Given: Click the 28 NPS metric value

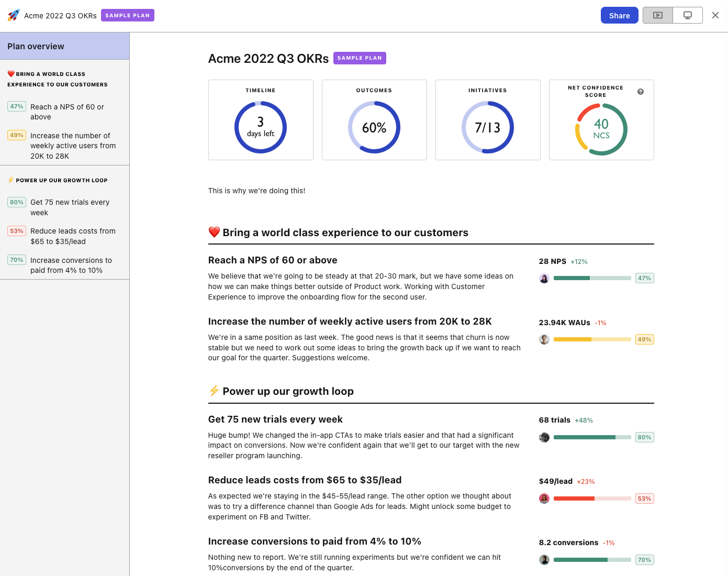Looking at the screenshot, I should tap(553, 261).
